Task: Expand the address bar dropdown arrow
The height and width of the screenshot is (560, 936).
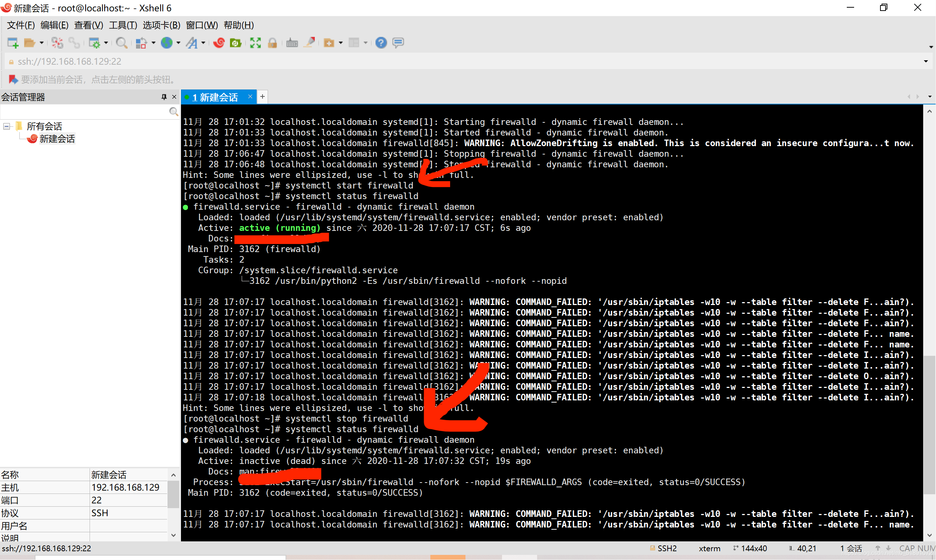Action: [925, 61]
